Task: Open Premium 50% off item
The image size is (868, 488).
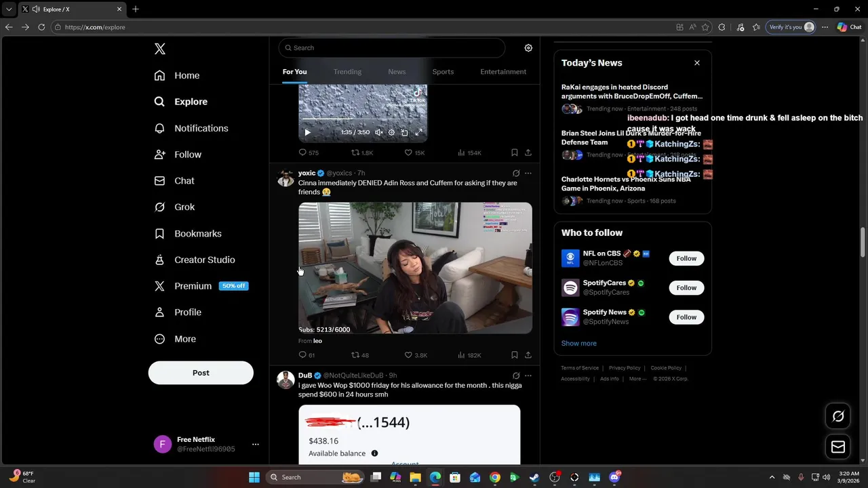Action: [201, 286]
